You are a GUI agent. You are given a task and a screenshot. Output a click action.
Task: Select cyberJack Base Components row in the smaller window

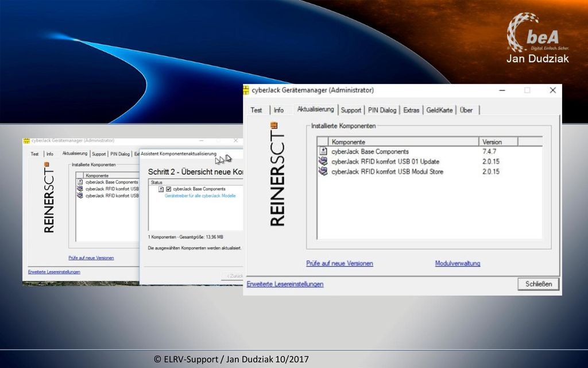tap(108, 182)
